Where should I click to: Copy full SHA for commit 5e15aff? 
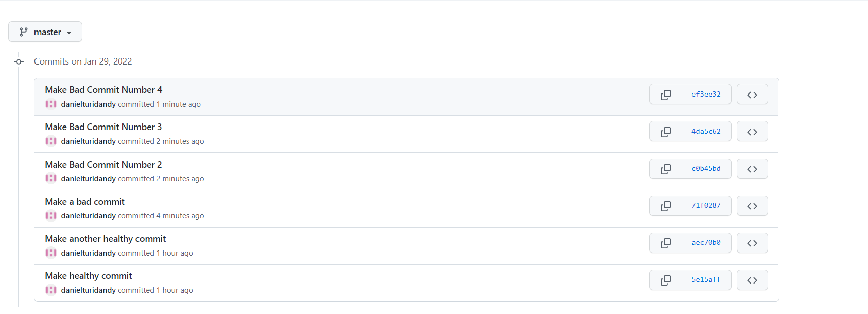tap(665, 280)
